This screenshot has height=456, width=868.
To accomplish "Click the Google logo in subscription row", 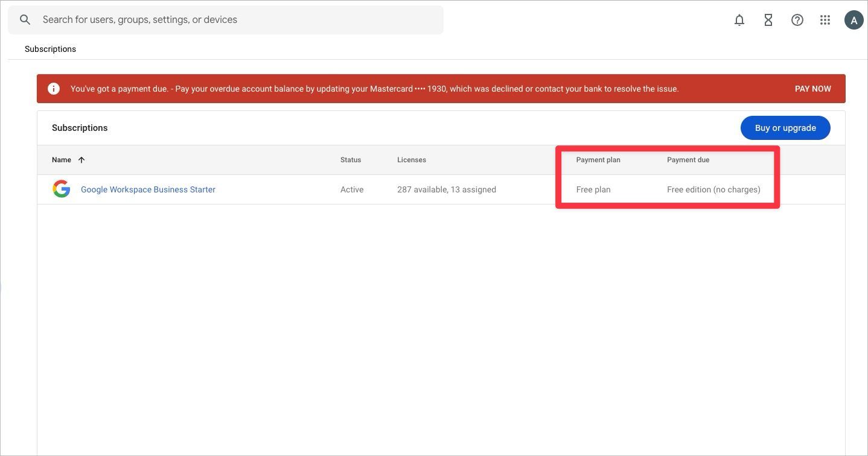I will [62, 189].
